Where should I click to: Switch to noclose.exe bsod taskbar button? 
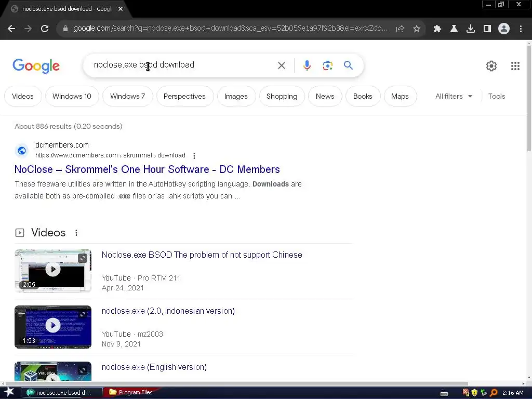[x=62, y=393]
